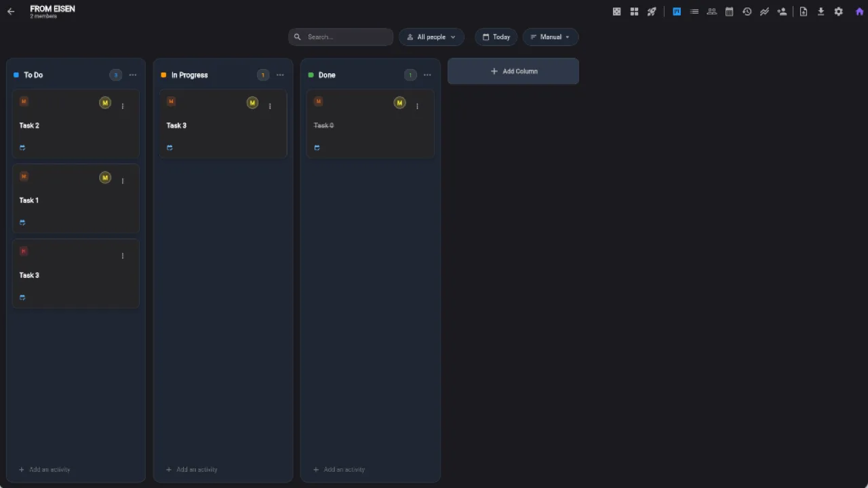Click the Add Column button
This screenshot has width=868, height=488.
click(513, 71)
